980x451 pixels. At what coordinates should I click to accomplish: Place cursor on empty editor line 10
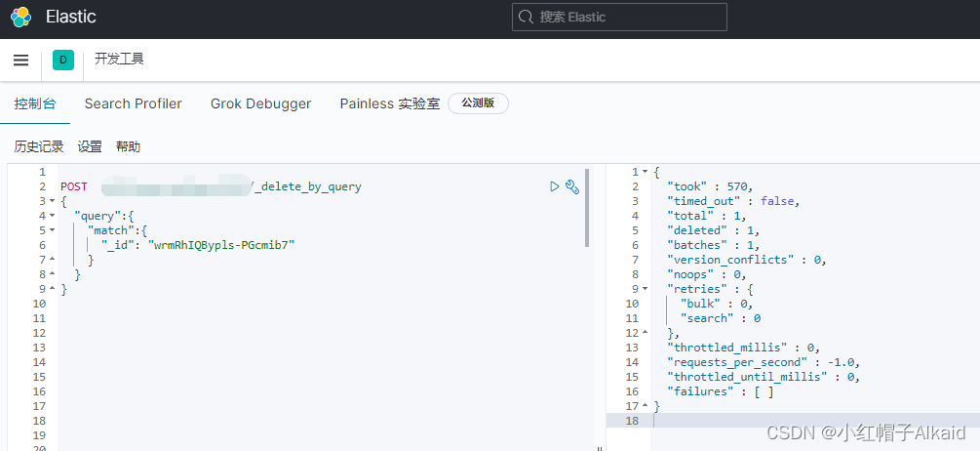point(325,304)
